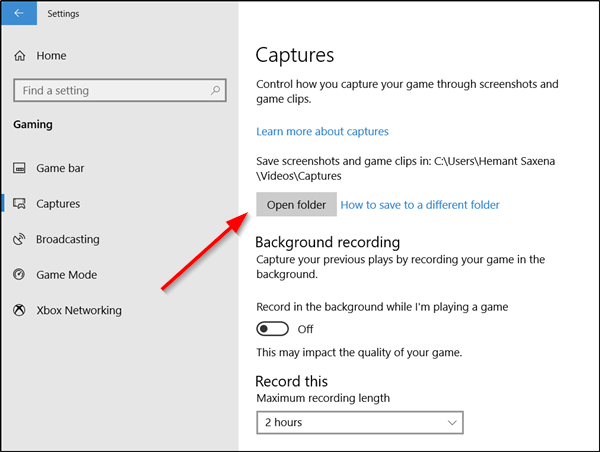The height and width of the screenshot is (452, 600).
Task: Click the Game Mode icon
Action: (x=19, y=275)
